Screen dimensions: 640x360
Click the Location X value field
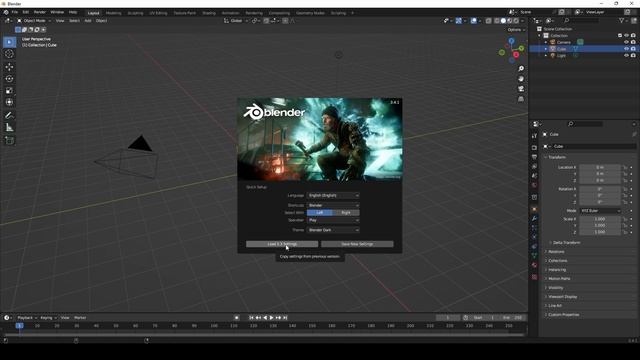[x=600, y=167]
